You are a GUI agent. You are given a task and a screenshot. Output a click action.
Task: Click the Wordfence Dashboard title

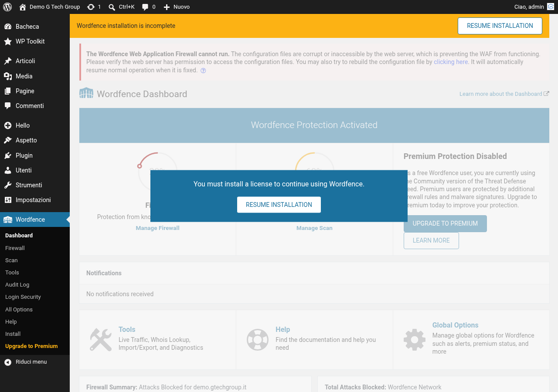pos(142,94)
